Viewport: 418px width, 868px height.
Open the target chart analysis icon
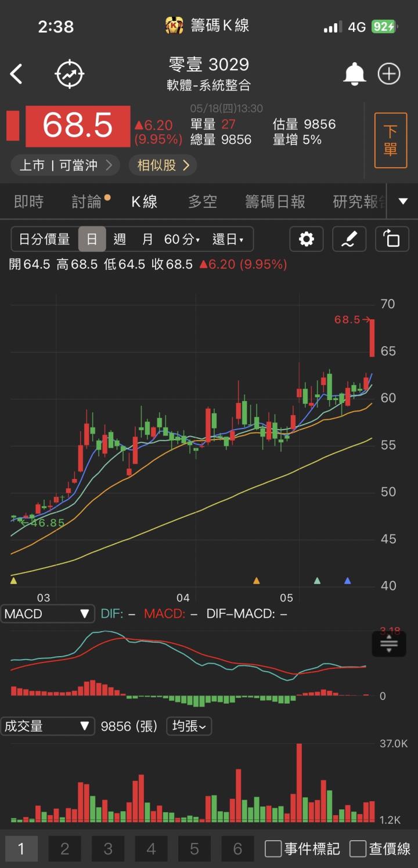click(70, 74)
